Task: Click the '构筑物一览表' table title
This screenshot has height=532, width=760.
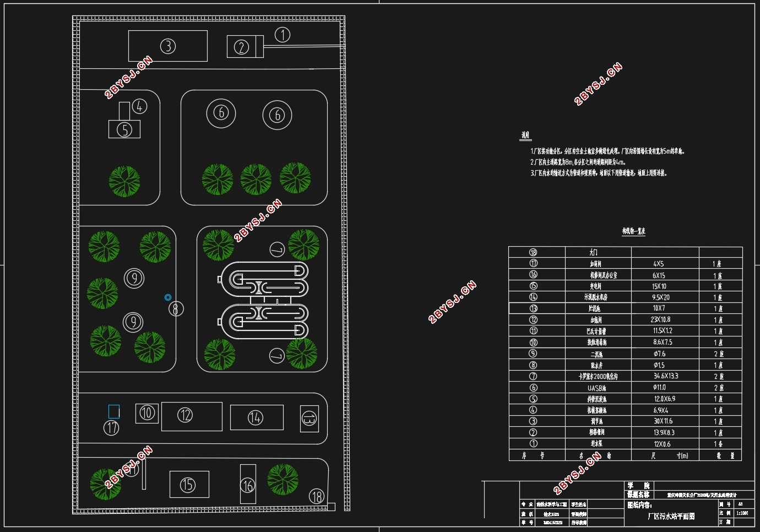Action: [633, 231]
